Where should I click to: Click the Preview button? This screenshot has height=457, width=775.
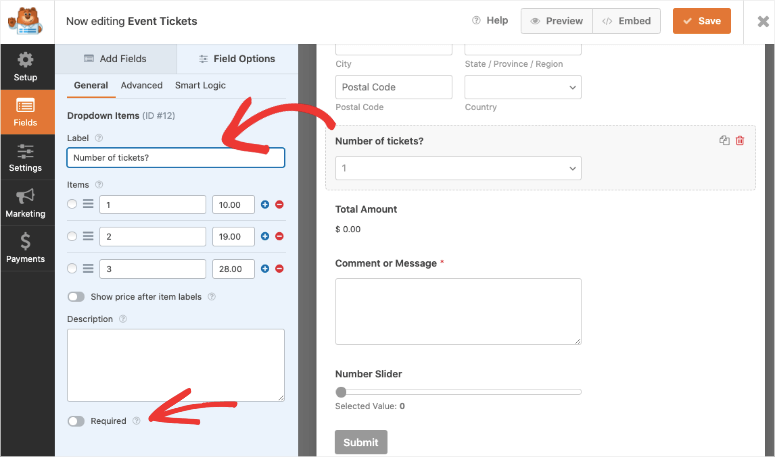556,21
